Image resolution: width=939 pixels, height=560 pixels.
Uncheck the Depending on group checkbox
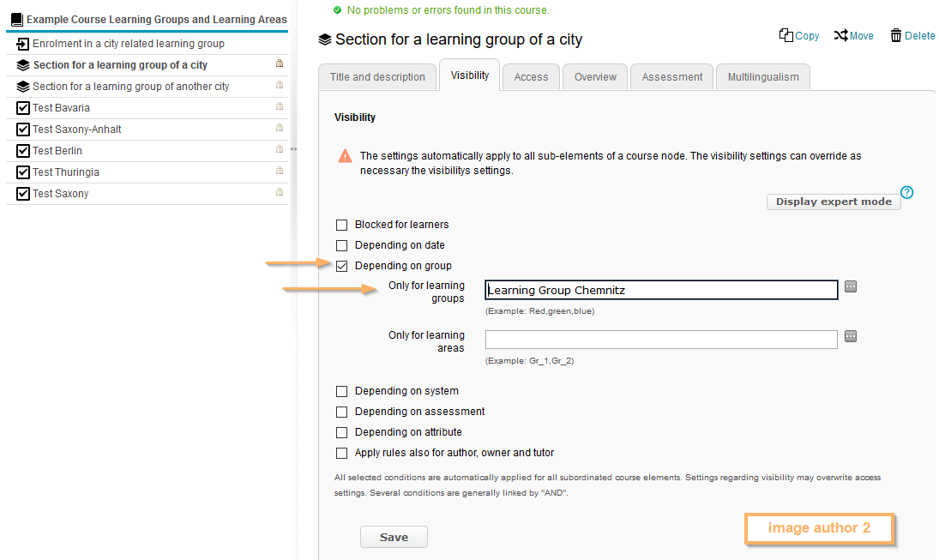pos(341,266)
